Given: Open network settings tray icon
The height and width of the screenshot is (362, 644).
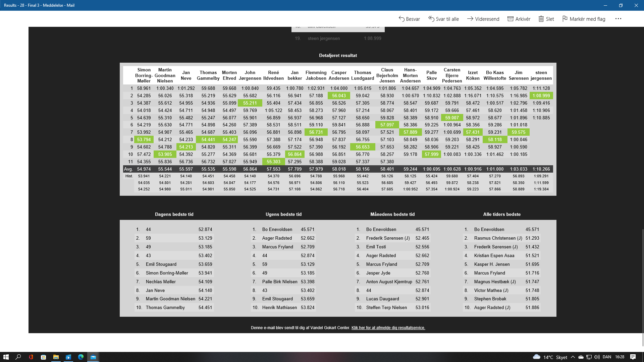Looking at the screenshot, I should [589, 357].
